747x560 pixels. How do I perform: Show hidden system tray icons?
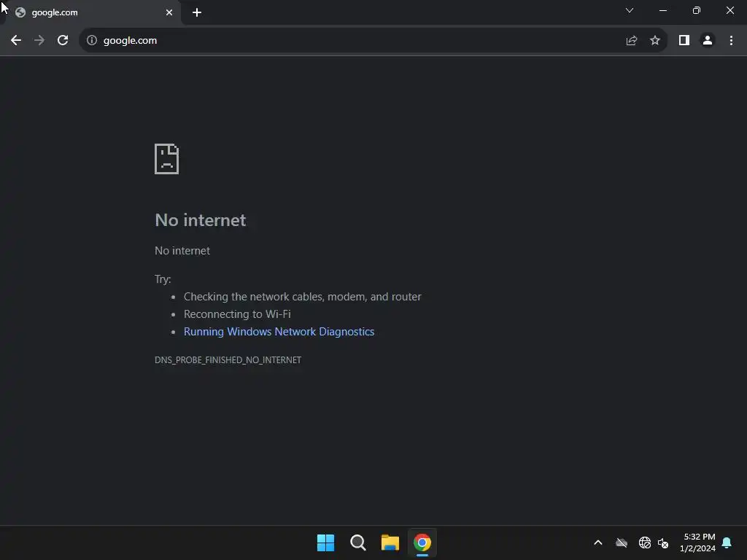pyautogui.click(x=598, y=542)
